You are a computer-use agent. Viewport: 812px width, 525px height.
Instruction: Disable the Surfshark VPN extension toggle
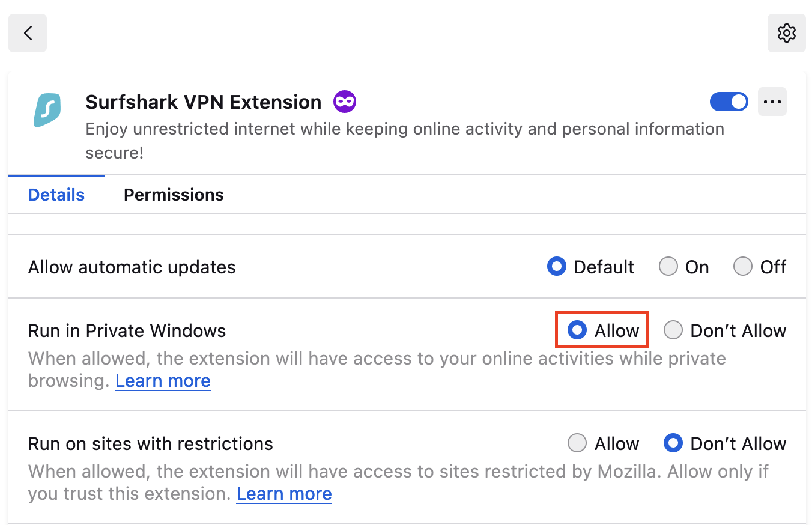pos(729,102)
